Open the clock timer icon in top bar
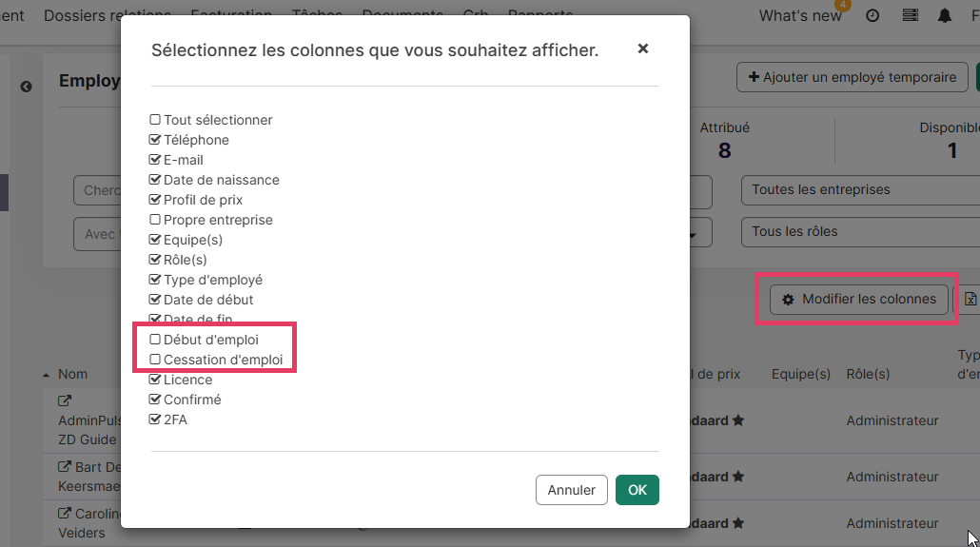 pos(872,16)
